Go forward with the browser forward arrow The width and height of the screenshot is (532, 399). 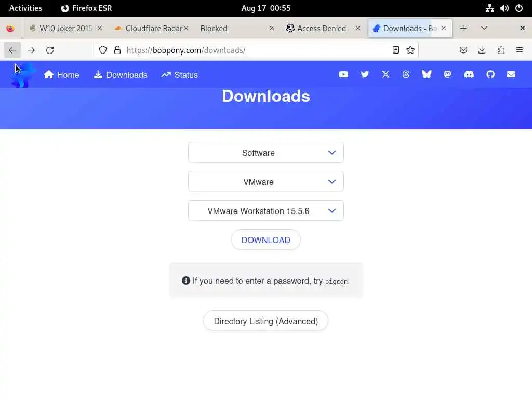pos(31,50)
